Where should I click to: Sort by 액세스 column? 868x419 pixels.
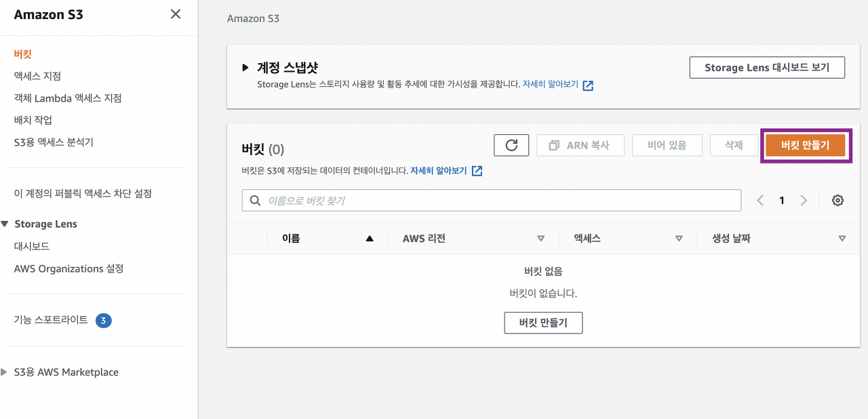(x=679, y=239)
